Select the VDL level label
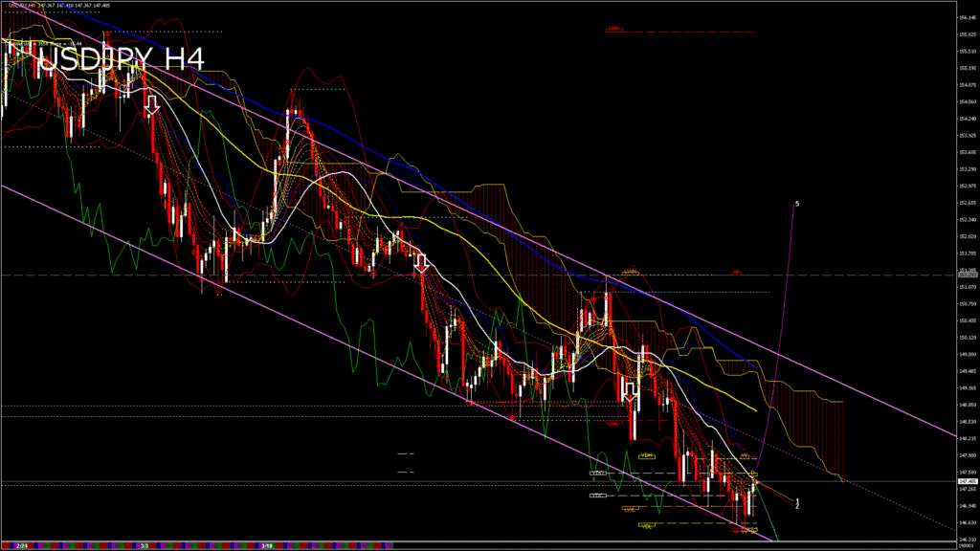Viewport: 980px width, 551px height. (x=647, y=525)
